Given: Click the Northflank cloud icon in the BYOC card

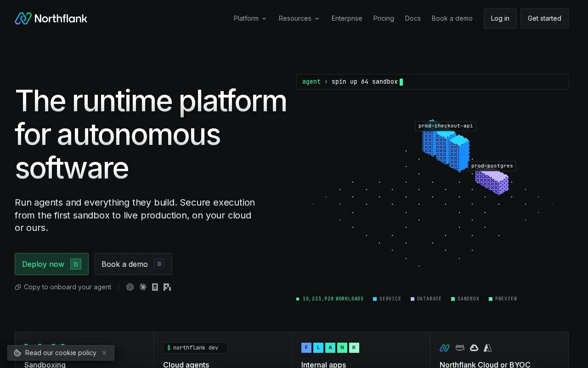Looking at the screenshot, I should [445, 348].
